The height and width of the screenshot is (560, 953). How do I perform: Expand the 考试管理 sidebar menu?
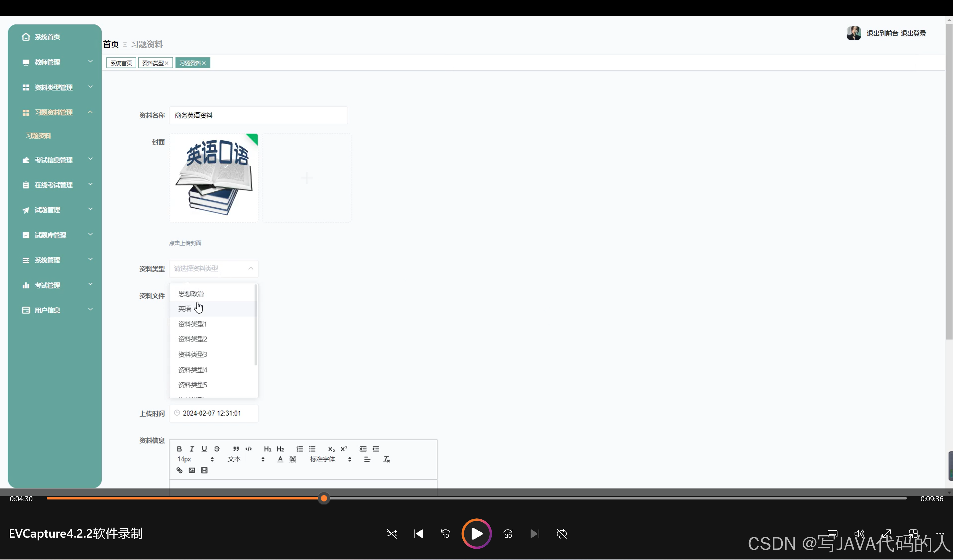pos(55,286)
